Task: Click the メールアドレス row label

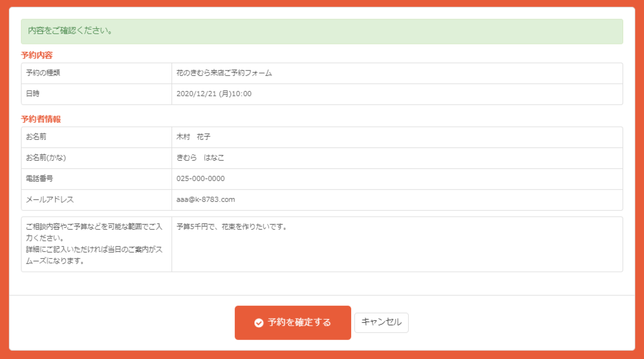Action: click(50, 199)
